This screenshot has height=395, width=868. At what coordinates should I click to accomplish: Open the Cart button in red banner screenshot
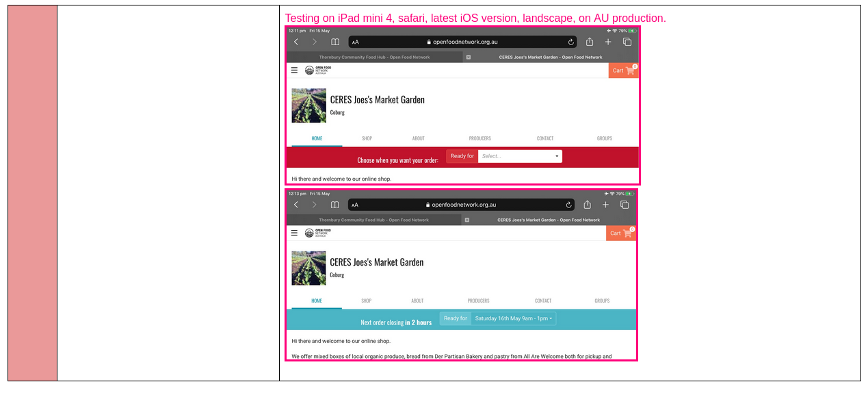(623, 71)
